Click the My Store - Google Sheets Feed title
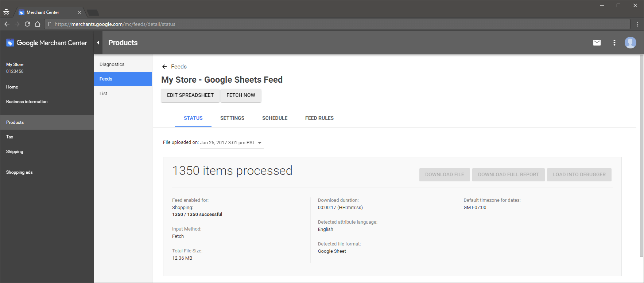Screen dimensions: 644x283 pyautogui.click(x=222, y=80)
